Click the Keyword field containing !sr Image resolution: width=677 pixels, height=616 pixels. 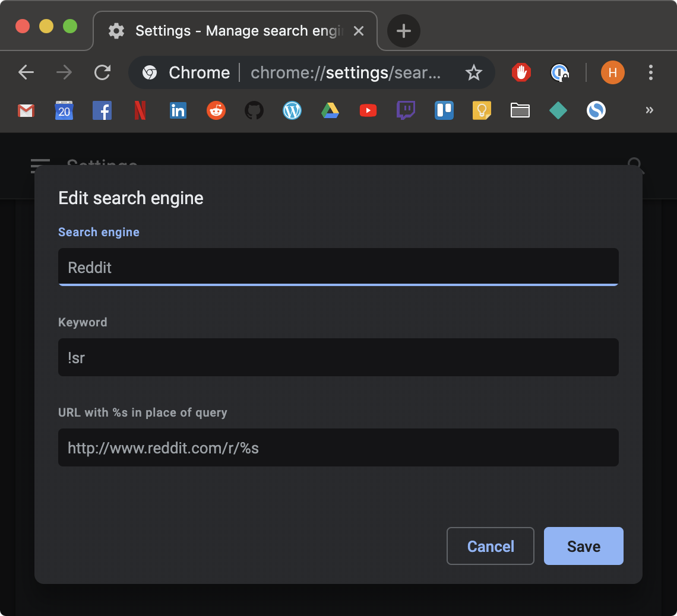pyautogui.click(x=338, y=357)
